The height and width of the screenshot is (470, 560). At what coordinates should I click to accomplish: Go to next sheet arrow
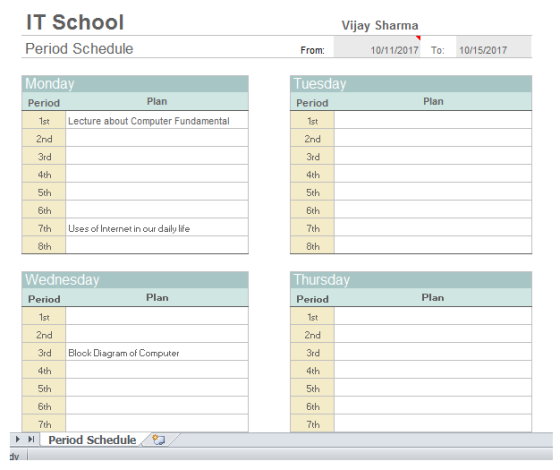coord(18,439)
